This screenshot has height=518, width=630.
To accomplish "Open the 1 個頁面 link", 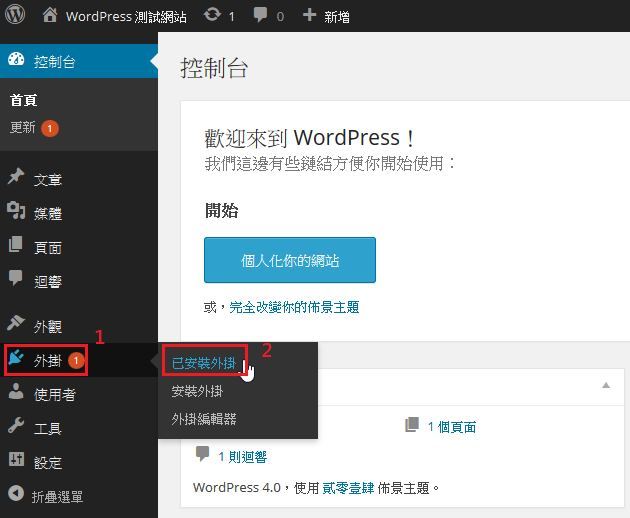I will [452, 426].
